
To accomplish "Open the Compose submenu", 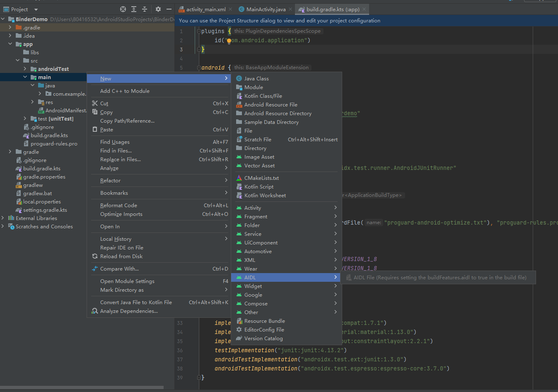I will (286, 303).
